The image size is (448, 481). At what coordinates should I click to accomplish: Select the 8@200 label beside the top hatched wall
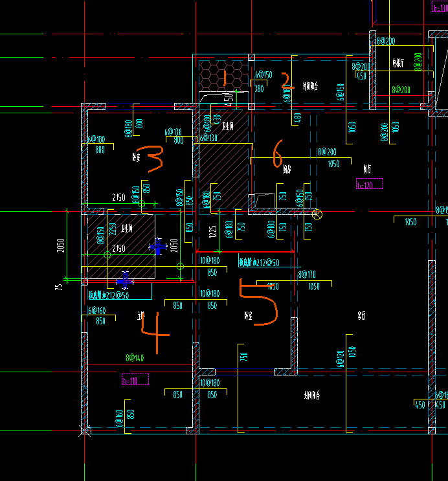tap(386, 41)
